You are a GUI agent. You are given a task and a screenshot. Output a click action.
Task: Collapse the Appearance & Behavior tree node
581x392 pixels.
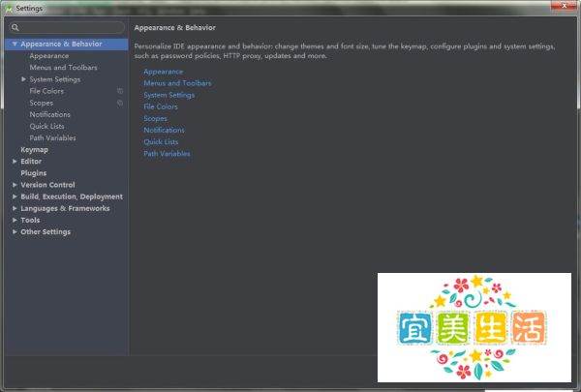(x=15, y=44)
